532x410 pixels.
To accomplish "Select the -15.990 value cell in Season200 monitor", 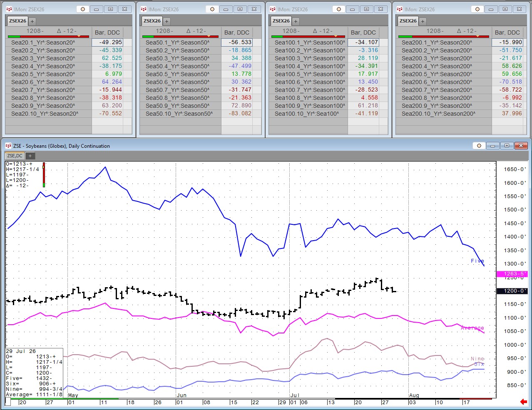I will 507,42.
